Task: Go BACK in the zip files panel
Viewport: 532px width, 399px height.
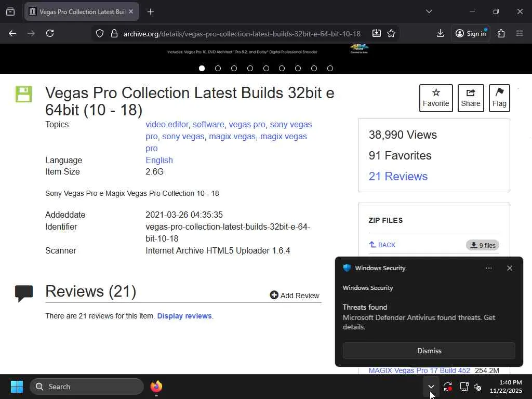Action: pos(382,245)
